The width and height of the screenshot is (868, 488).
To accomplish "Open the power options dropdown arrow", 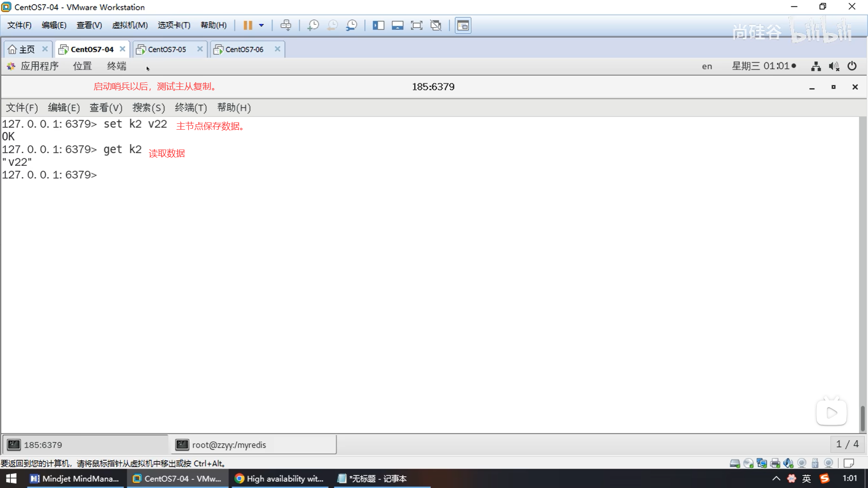I will click(261, 25).
